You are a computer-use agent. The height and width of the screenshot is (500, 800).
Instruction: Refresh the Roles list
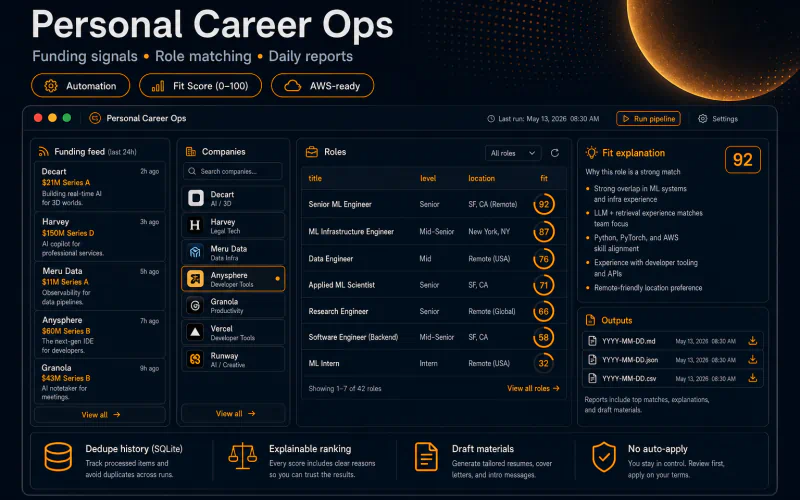point(555,153)
